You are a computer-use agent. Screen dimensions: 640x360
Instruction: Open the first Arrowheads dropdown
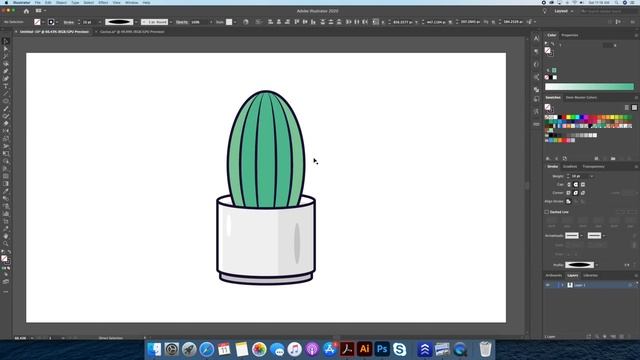581,236
